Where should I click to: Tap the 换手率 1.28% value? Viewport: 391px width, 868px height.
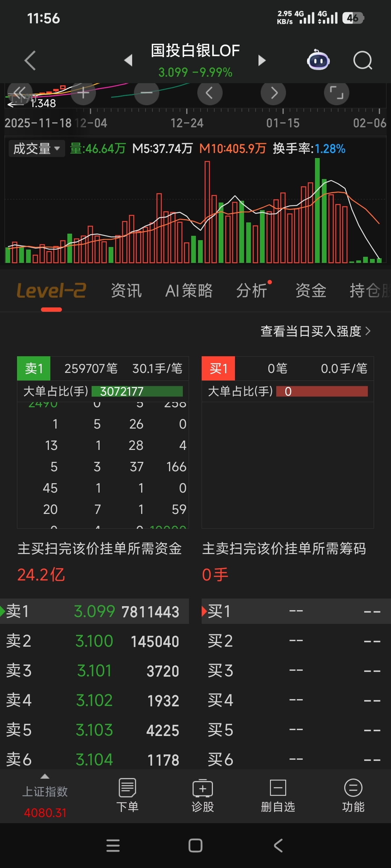click(309, 149)
